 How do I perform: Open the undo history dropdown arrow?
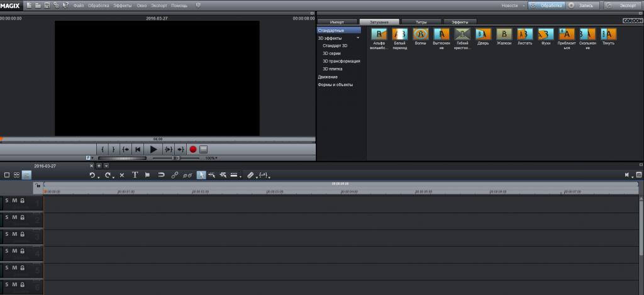click(x=99, y=177)
